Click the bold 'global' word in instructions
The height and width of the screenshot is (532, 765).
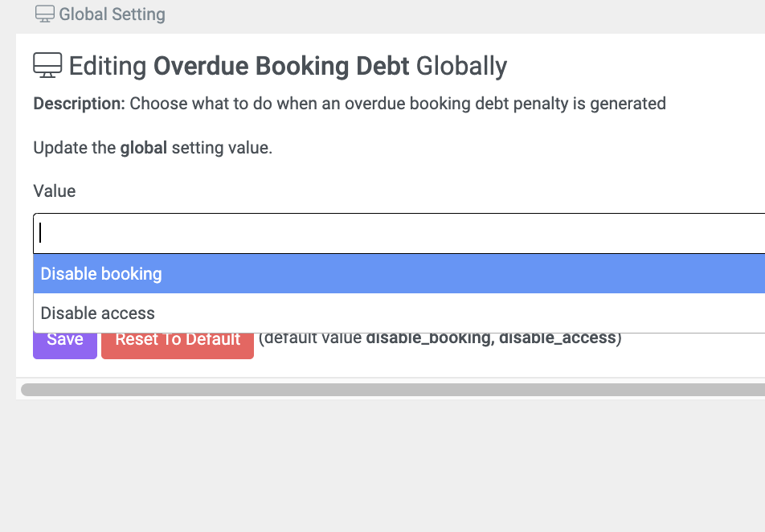click(x=144, y=147)
